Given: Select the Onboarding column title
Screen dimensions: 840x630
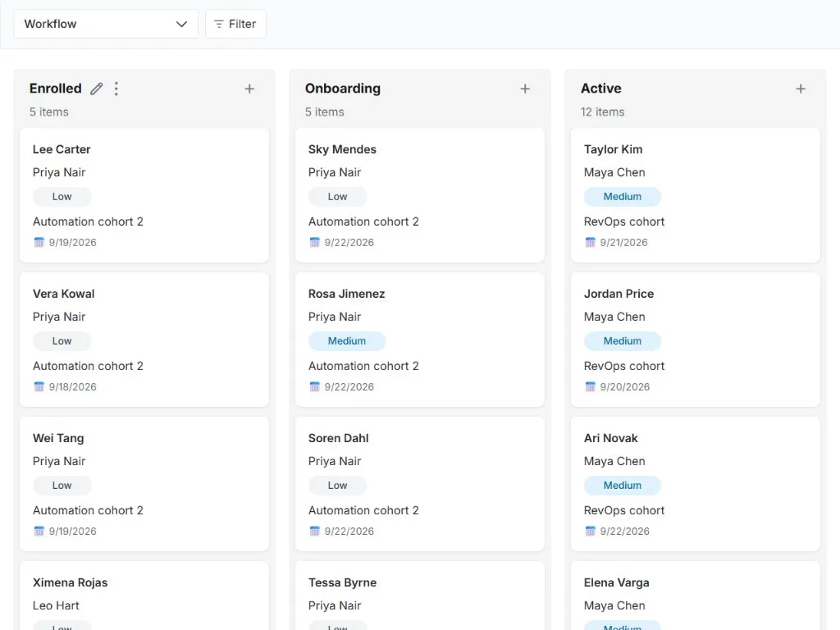Looking at the screenshot, I should point(343,89).
